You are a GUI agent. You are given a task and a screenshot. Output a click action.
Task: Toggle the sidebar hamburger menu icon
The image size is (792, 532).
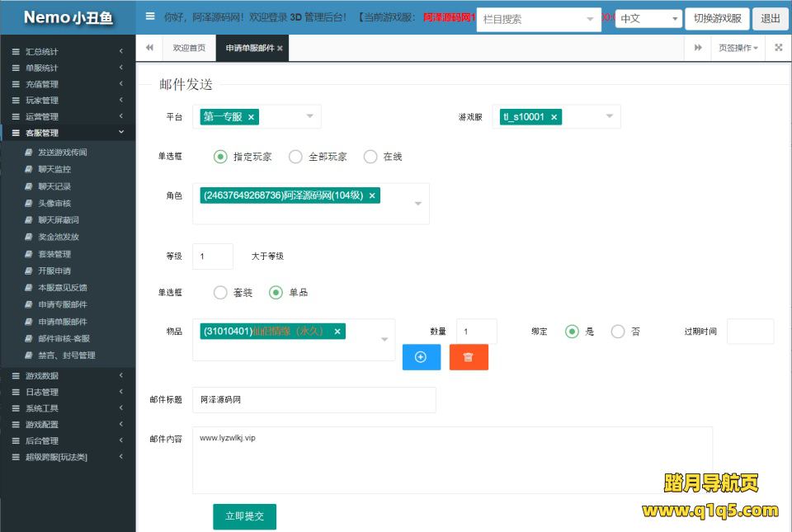150,16
